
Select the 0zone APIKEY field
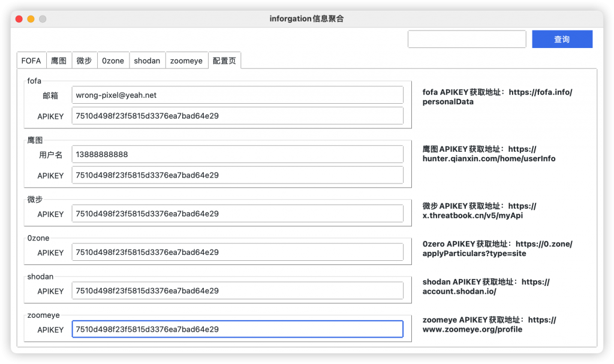(x=237, y=252)
